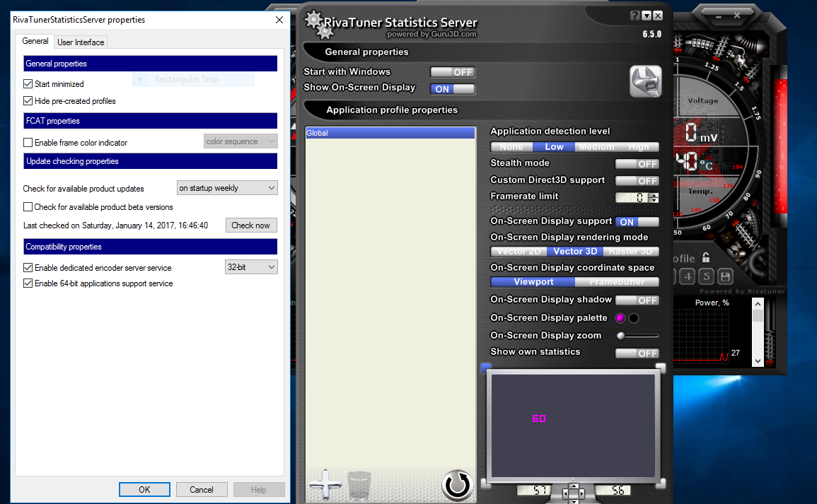This screenshot has height=504, width=817.
Task: Select Vector 3D rendering mode
Action: click(575, 252)
